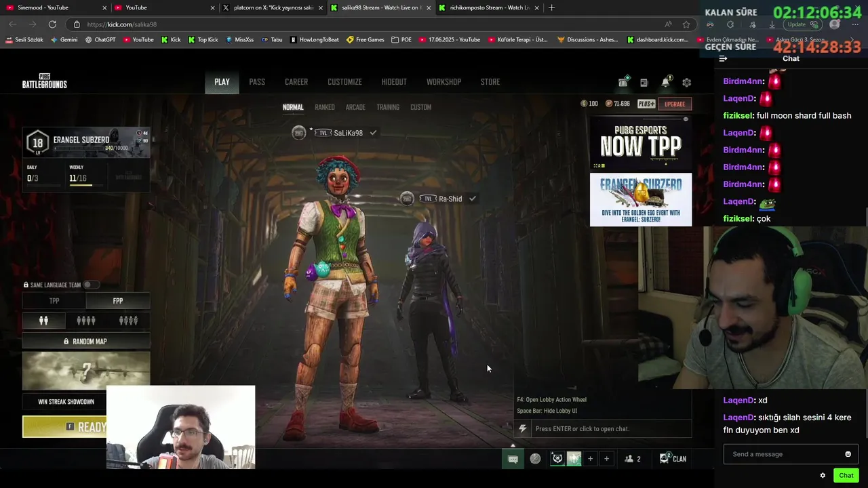
Task: Collapse the Kick chat panel arrow
Action: point(723,58)
